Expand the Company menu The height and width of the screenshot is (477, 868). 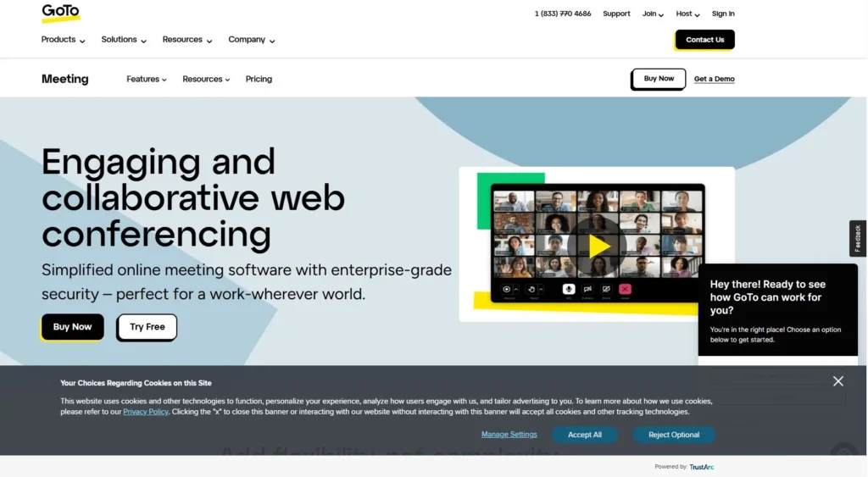coord(251,40)
